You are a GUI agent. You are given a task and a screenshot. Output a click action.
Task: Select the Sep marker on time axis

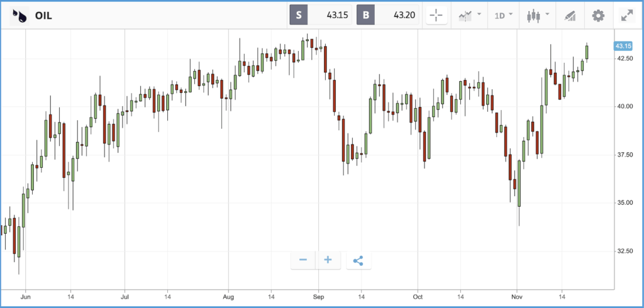[318, 297]
